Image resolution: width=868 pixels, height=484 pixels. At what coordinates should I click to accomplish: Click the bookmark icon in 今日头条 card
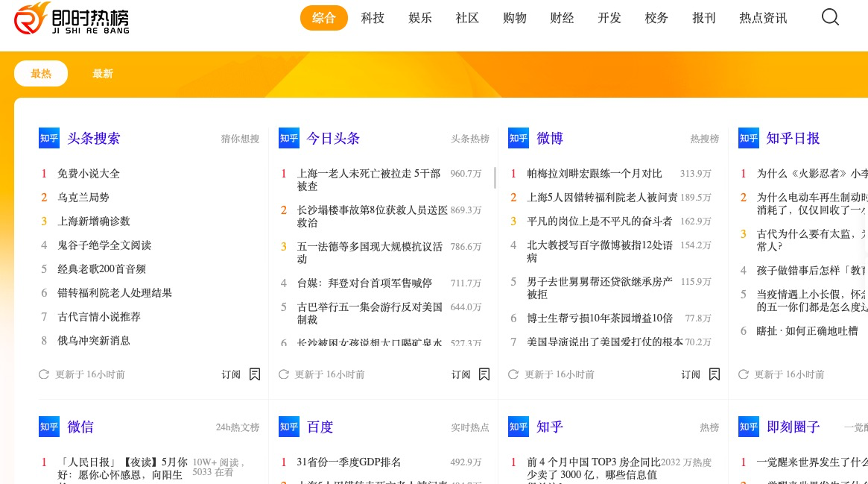[484, 374]
